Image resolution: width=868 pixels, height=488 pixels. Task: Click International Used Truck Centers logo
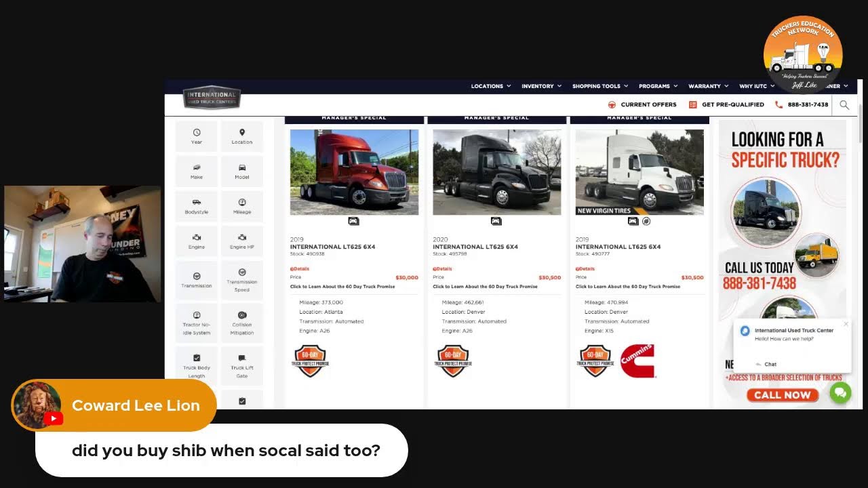(x=212, y=98)
